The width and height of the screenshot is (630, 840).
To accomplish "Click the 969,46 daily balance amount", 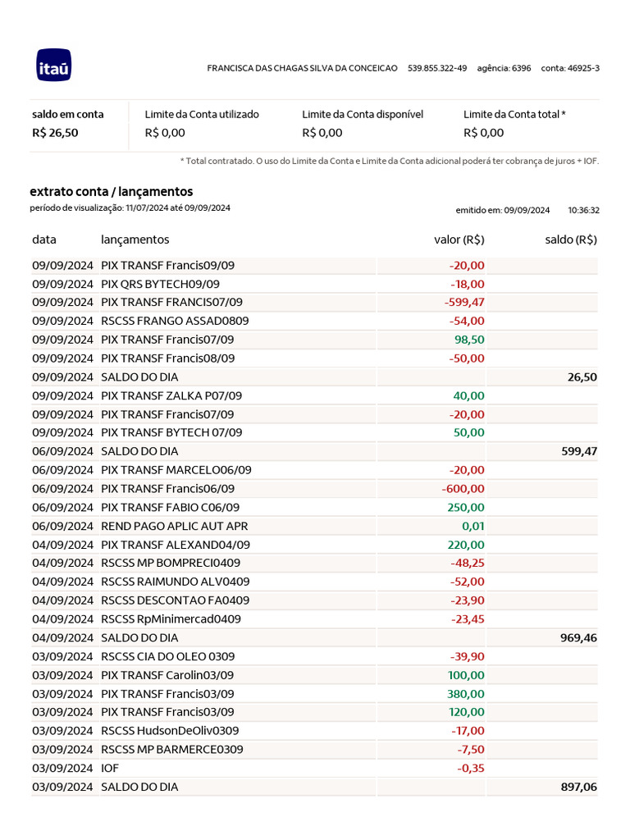I will 577,637.
